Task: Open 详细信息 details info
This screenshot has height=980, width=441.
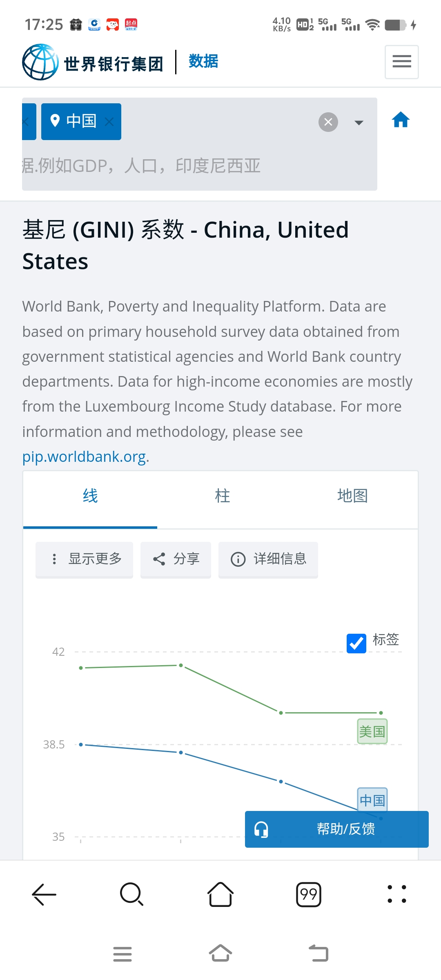Action: tap(268, 559)
